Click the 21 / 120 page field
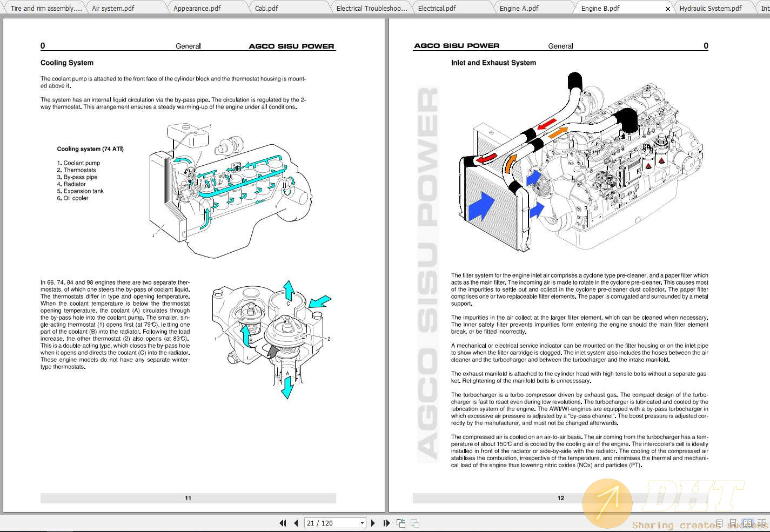Screen dimensions: 770x532 click(331, 523)
